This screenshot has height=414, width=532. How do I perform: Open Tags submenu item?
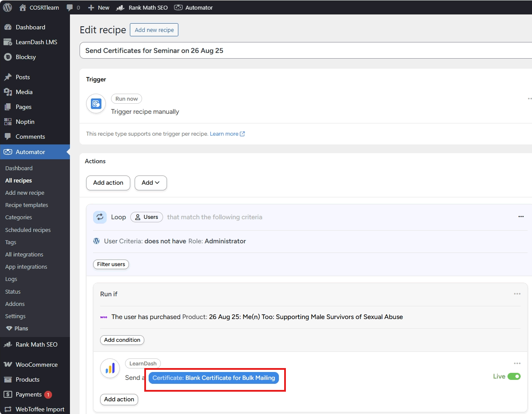[x=10, y=242]
